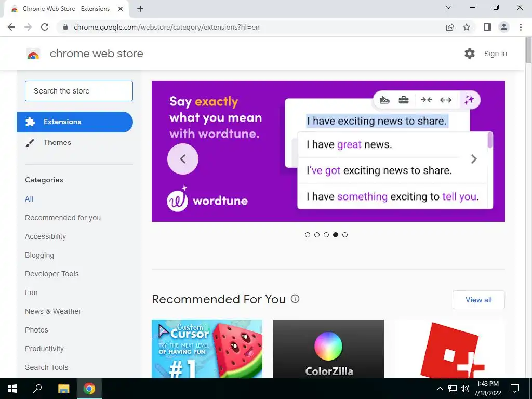The height and width of the screenshot is (399, 532).
Task: Open the ColorZilla extension card
Action: coord(328,349)
